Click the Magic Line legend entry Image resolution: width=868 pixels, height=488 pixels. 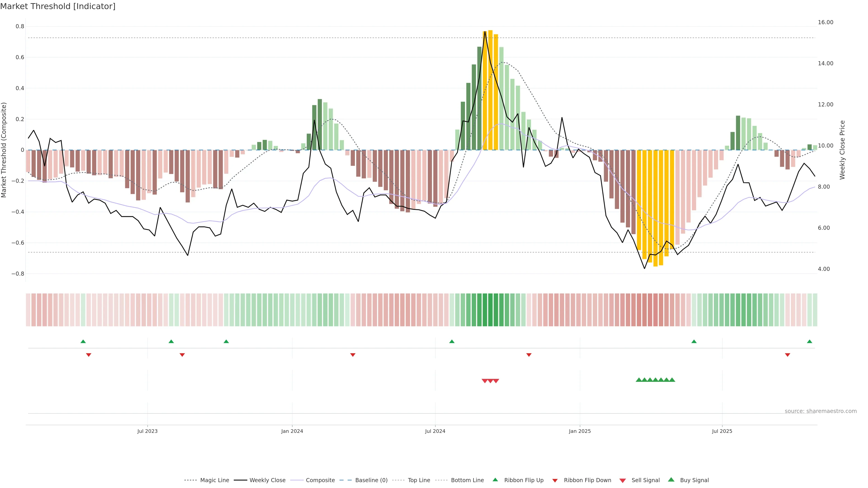[x=214, y=480]
